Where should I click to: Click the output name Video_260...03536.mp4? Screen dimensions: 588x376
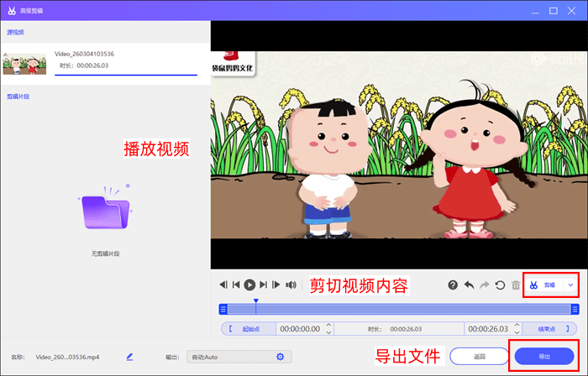point(67,357)
